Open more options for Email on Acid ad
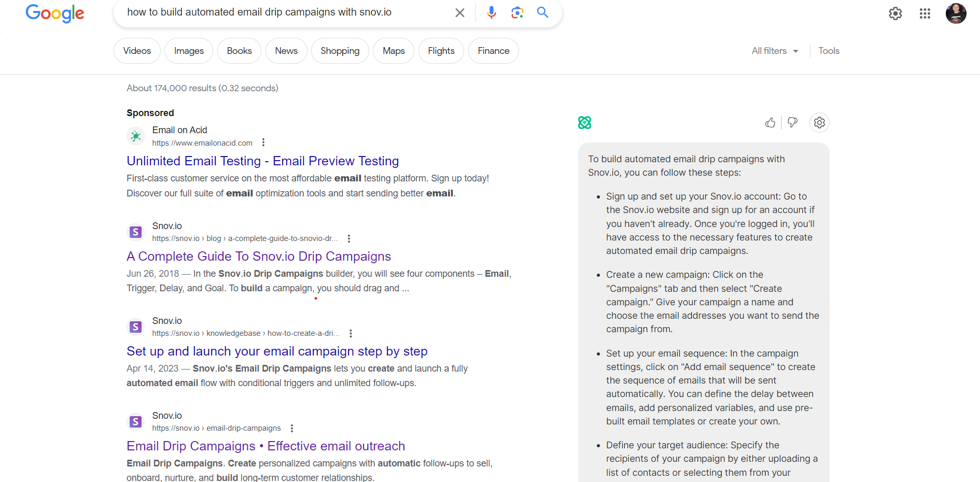The image size is (980, 482). [x=263, y=143]
